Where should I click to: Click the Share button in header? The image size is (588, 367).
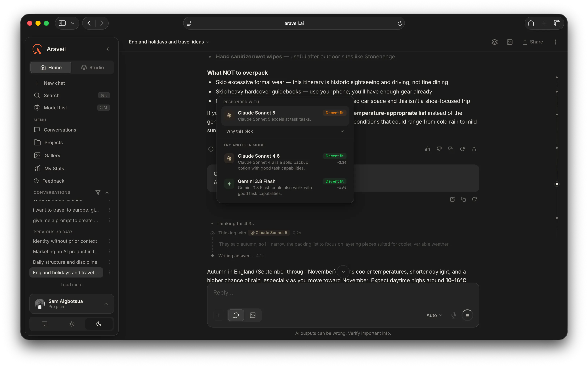pyautogui.click(x=533, y=42)
